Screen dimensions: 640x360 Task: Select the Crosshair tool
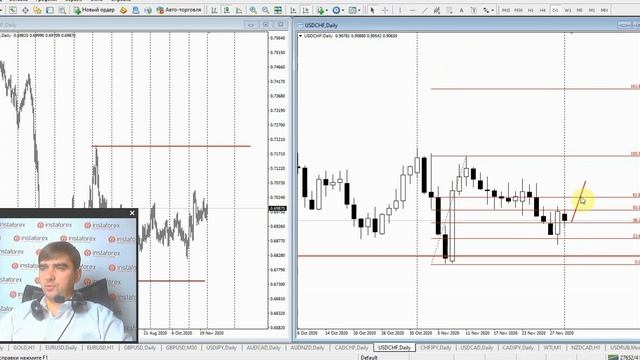(384, 10)
